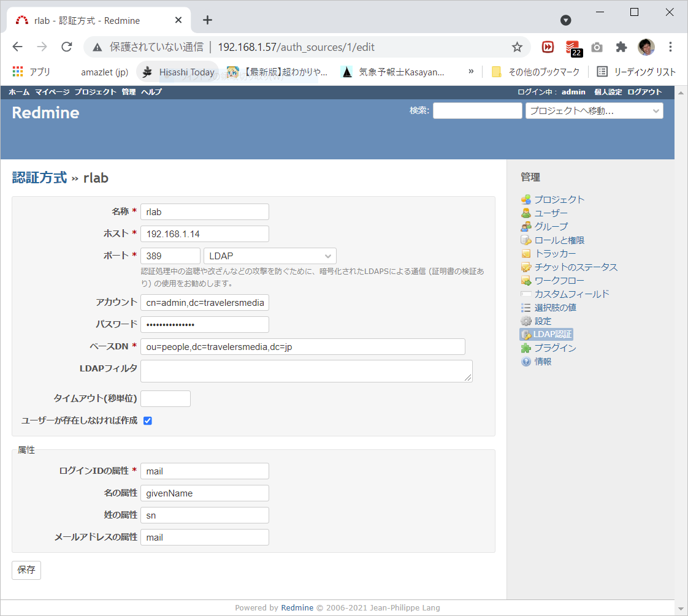Bookmark this page with star icon
Viewport: 688px width, 616px height.
click(517, 47)
